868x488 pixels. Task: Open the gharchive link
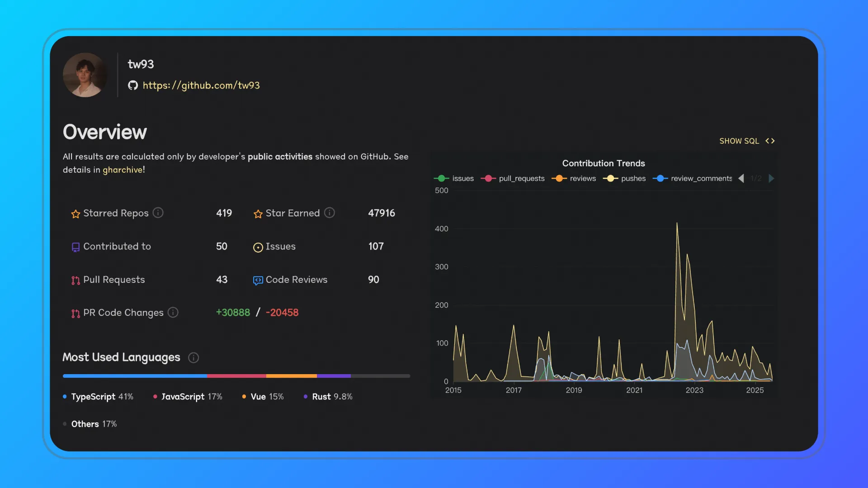123,170
